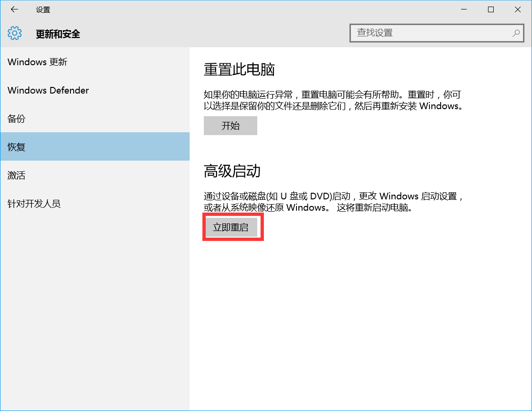532x411 pixels.
Task: Minimize the settings window
Action: click(464, 9)
